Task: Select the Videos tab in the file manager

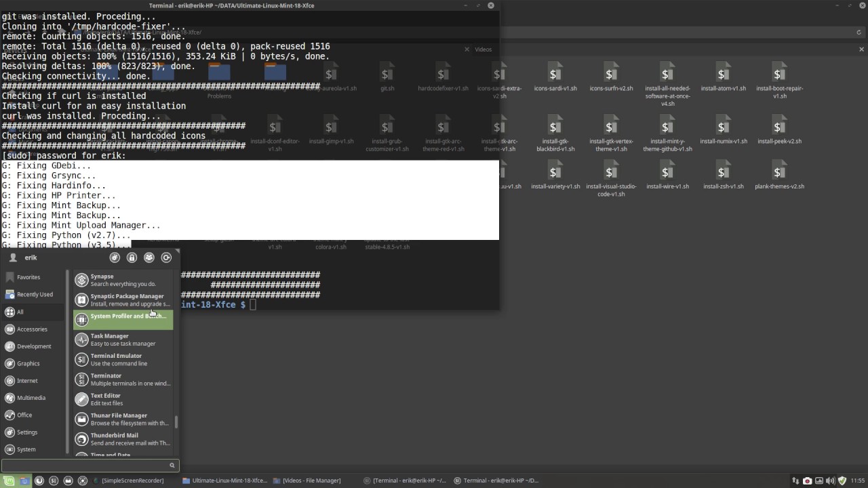Action: click(x=484, y=49)
